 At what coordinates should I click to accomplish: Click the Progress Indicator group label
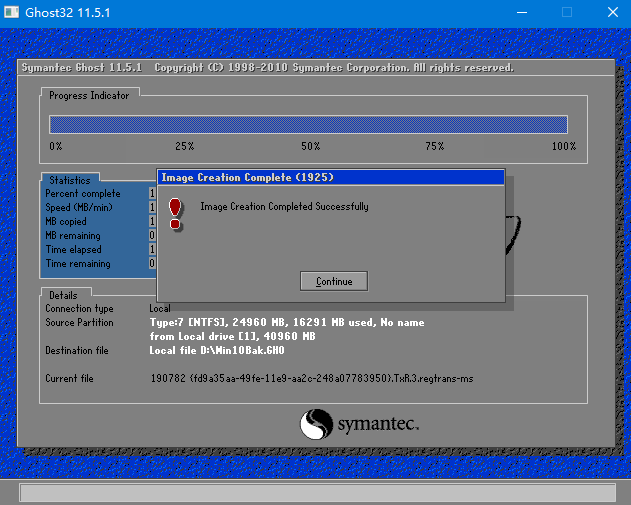point(90,95)
